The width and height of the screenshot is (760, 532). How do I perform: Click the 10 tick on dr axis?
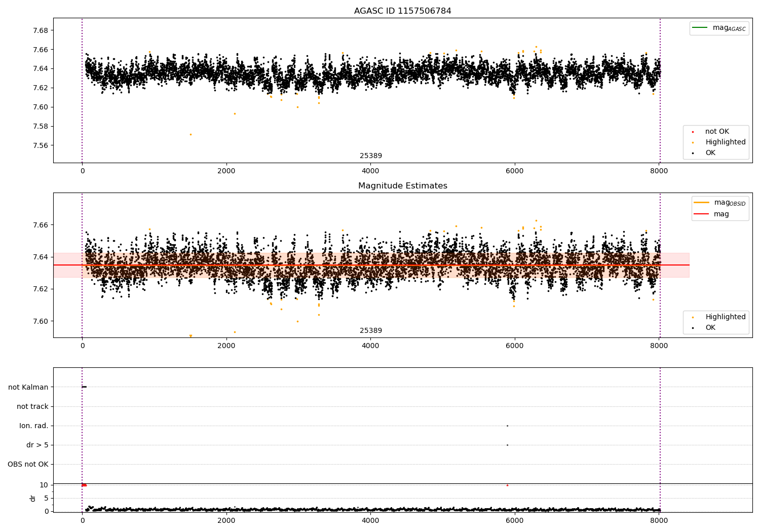(44, 485)
